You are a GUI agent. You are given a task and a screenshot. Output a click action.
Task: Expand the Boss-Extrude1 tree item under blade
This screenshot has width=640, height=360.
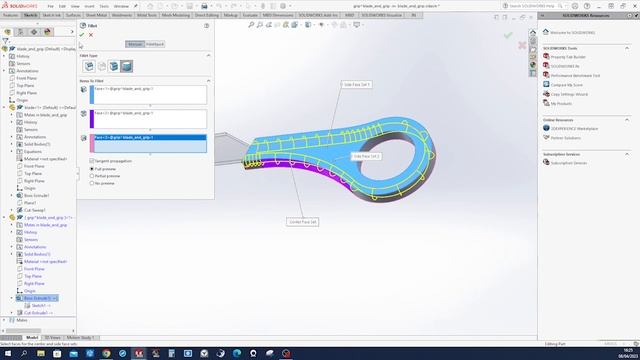pyautogui.click(x=12, y=196)
